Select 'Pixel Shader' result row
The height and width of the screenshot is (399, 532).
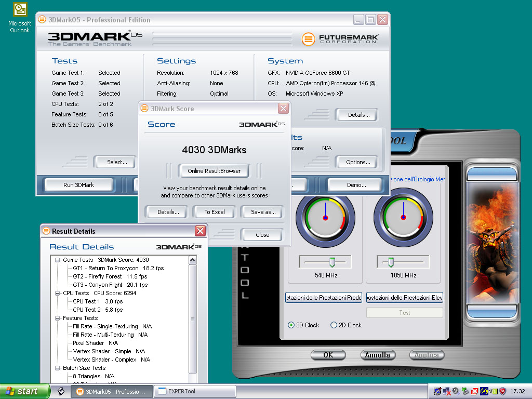96,343
